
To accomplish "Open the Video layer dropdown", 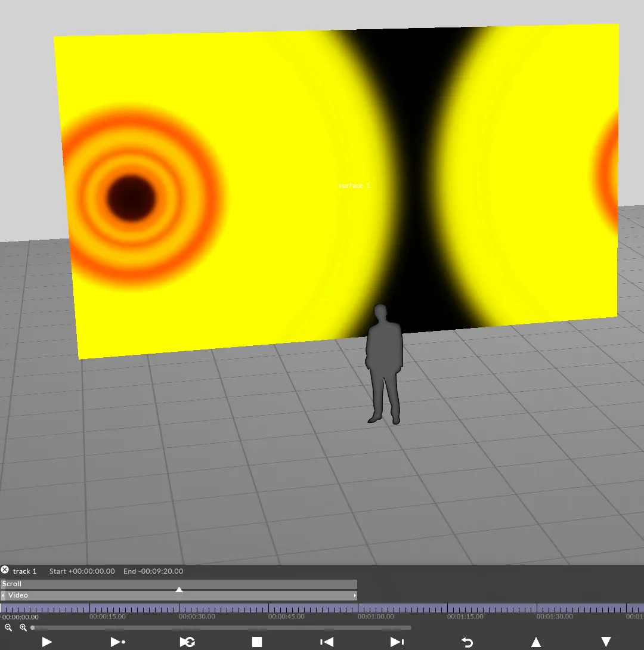I will (x=18, y=595).
